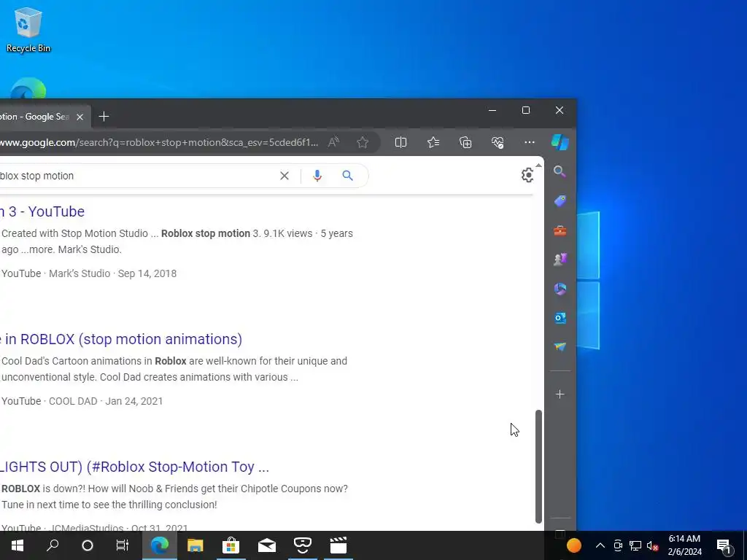747x560 pixels.
Task: Open the Recycle Bin desktop icon
Action: click(x=28, y=29)
